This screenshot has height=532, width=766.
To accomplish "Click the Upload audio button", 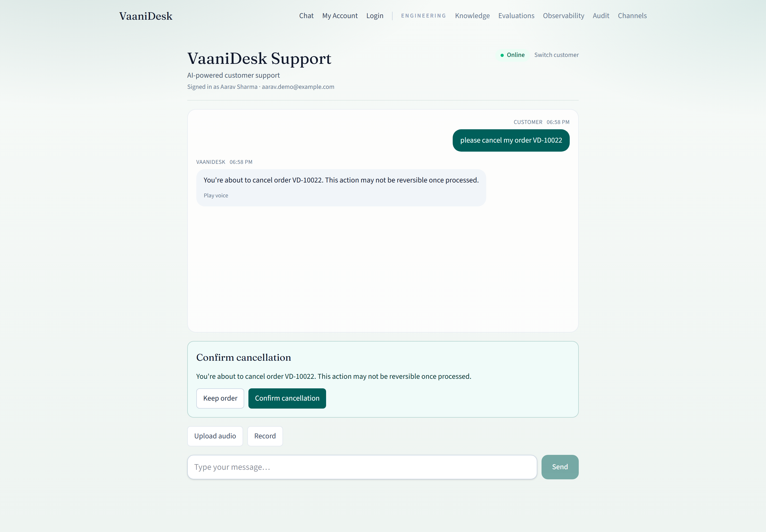I will [215, 436].
